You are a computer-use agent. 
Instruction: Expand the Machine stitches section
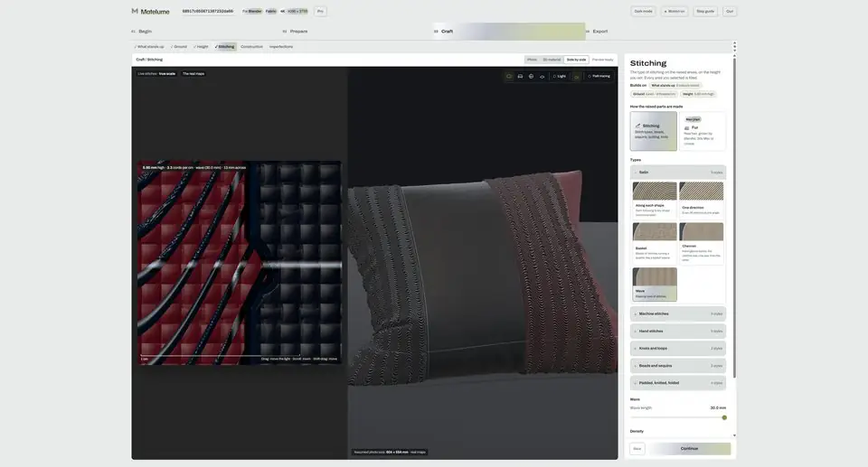tap(678, 313)
